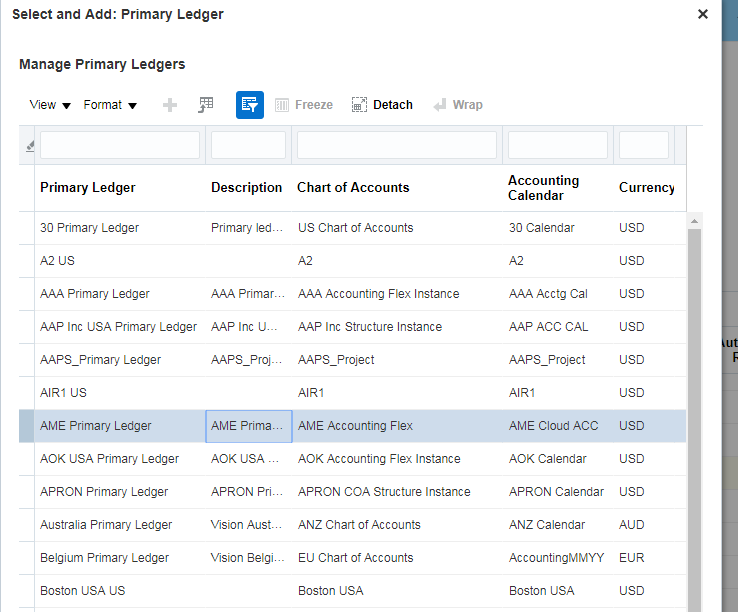Click the Freeze column button
The image size is (738, 612).
(x=303, y=105)
